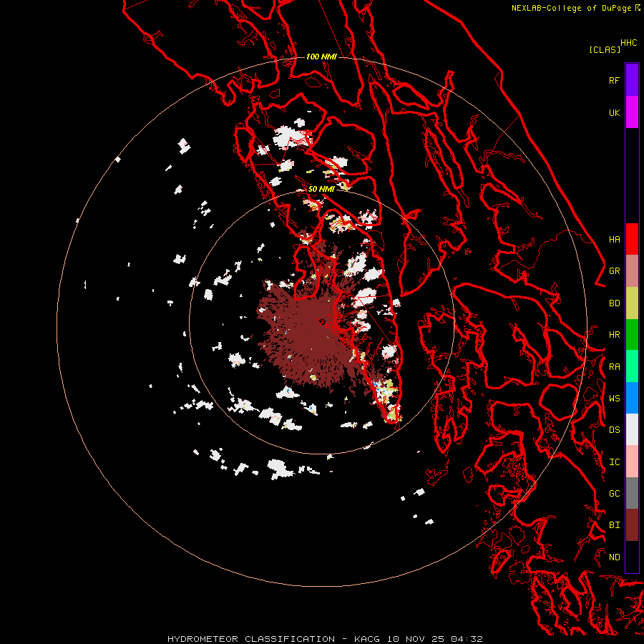Click the WS legend label
Image resolution: width=644 pixels, height=644 pixels.
pos(614,399)
